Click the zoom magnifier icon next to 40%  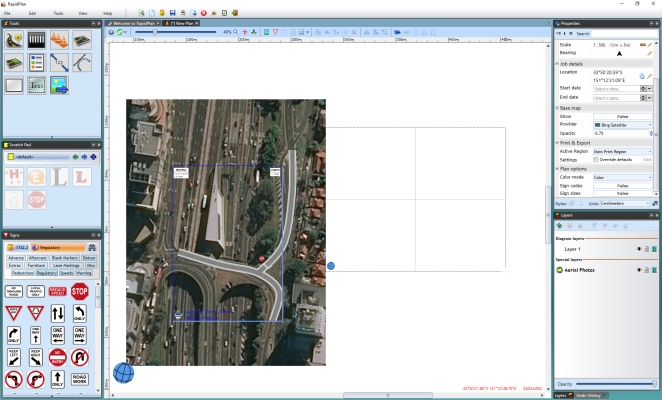[236, 32]
